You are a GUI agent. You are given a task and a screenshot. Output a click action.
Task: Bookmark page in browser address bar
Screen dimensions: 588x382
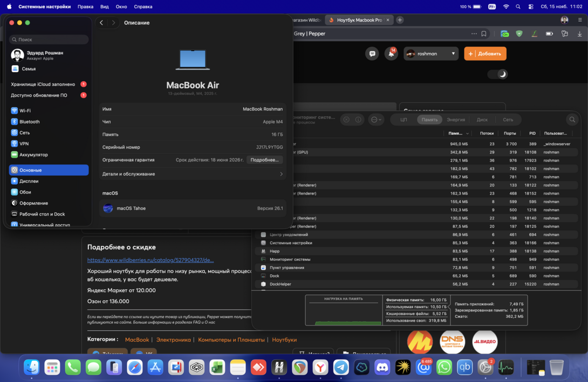coord(484,34)
